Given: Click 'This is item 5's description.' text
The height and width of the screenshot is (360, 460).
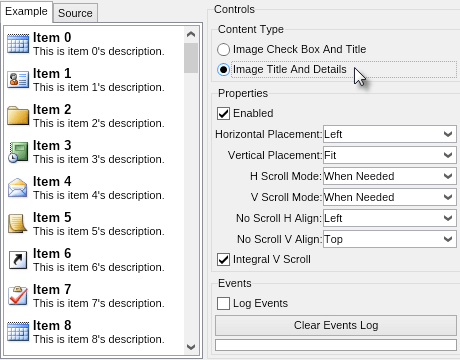Looking at the screenshot, I should (99, 231).
